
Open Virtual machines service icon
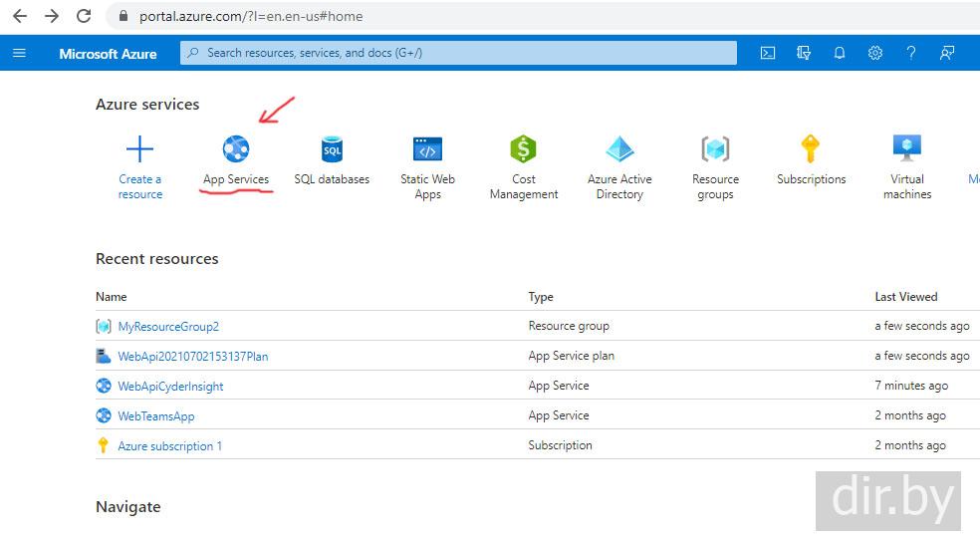(906, 149)
